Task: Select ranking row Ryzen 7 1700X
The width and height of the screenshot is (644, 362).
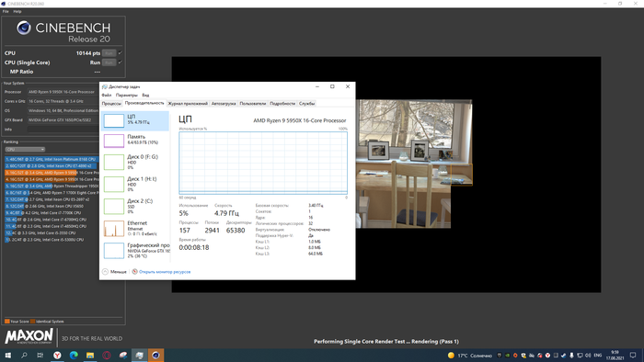Action: 52,193
